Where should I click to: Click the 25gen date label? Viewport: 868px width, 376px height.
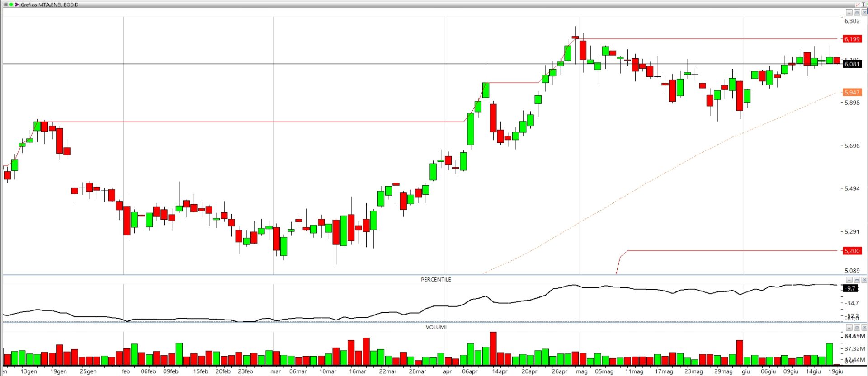[x=88, y=371]
